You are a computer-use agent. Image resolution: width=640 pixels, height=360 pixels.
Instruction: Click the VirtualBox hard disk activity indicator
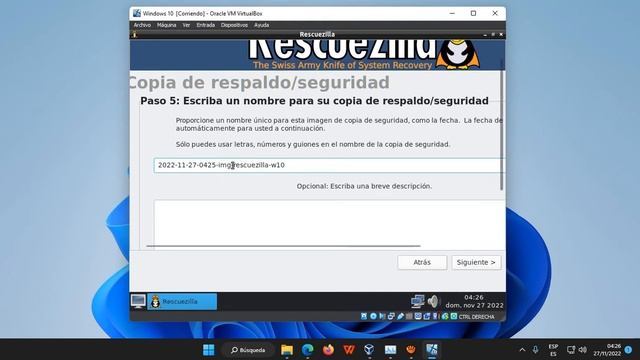(x=364, y=316)
